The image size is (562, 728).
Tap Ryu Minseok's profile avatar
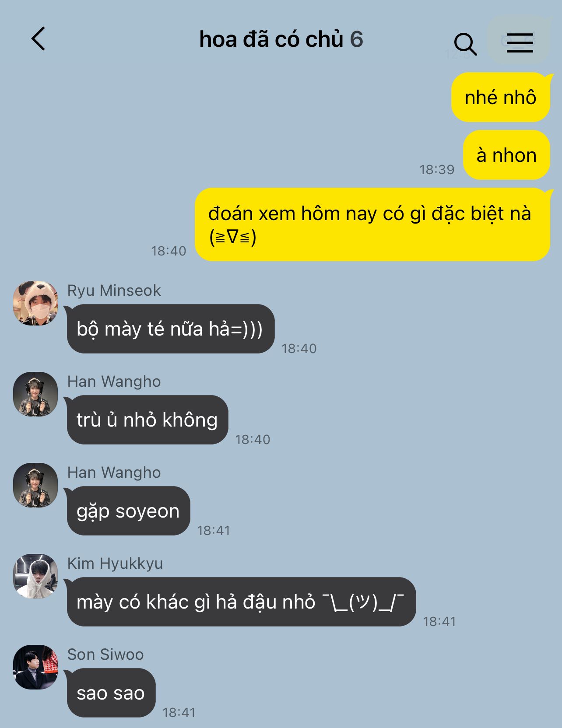(35, 303)
